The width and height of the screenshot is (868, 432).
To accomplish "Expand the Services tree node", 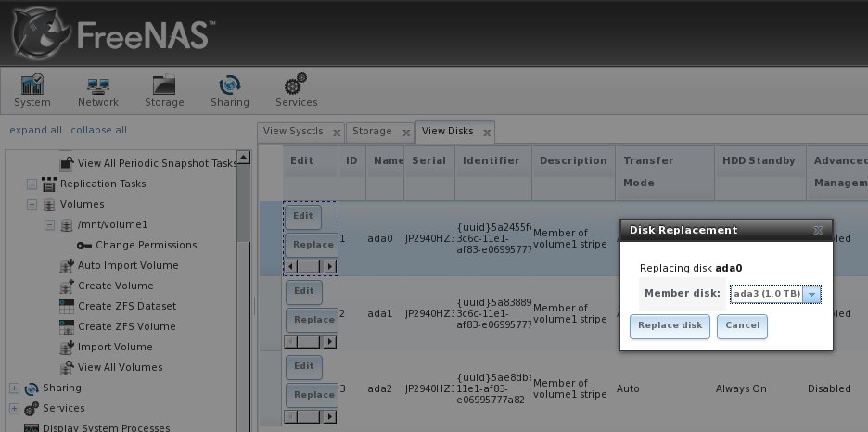I will tap(15, 409).
